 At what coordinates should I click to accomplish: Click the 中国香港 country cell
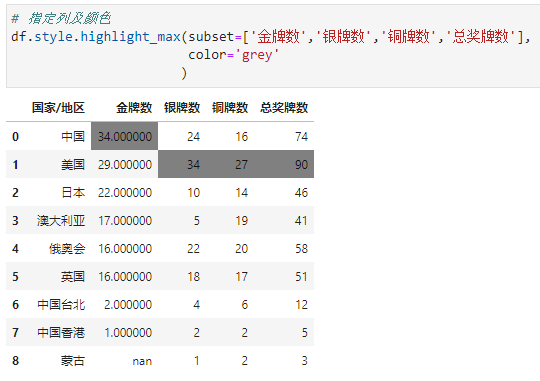click(x=61, y=332)
